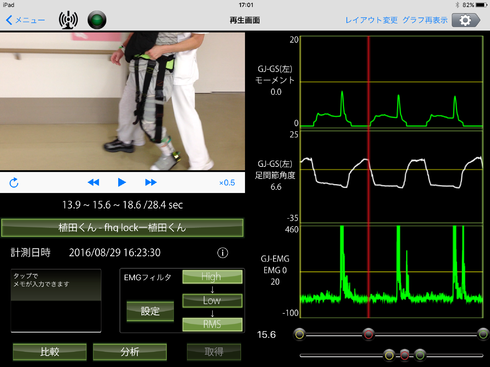Tap the 再生画面 screen title
490x367 pixels.
(245, 20)
